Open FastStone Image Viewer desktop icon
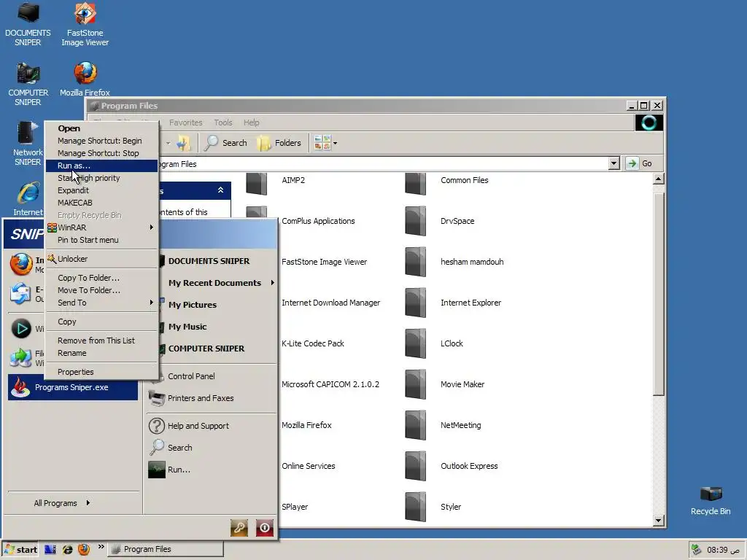 coord(85,25)
